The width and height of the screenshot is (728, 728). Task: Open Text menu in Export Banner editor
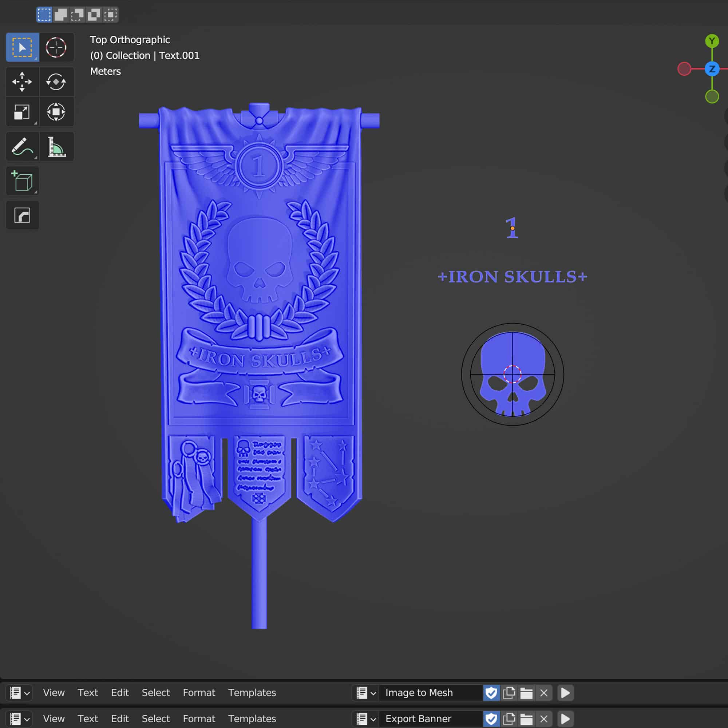[x=88, y=719]
